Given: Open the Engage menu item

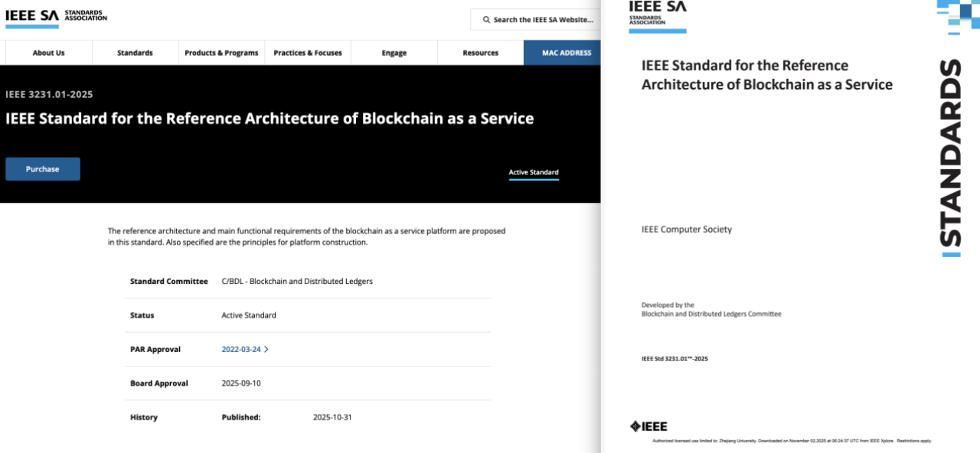Looking at the screenshot, I should pos(394,53).
